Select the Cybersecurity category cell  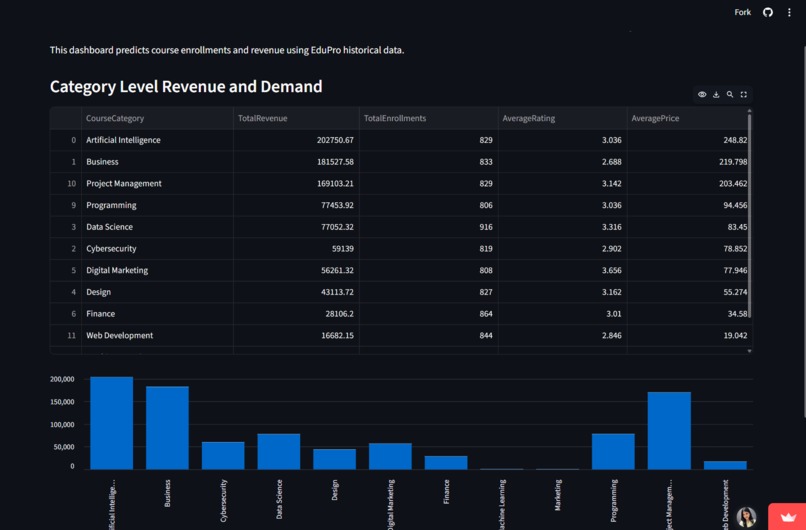coord(157,248)
